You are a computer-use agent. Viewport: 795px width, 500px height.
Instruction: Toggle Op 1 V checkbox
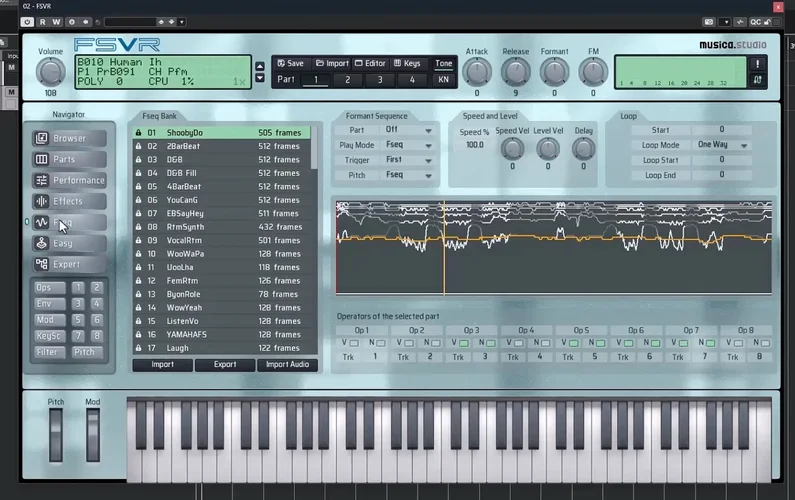(354, 343)
